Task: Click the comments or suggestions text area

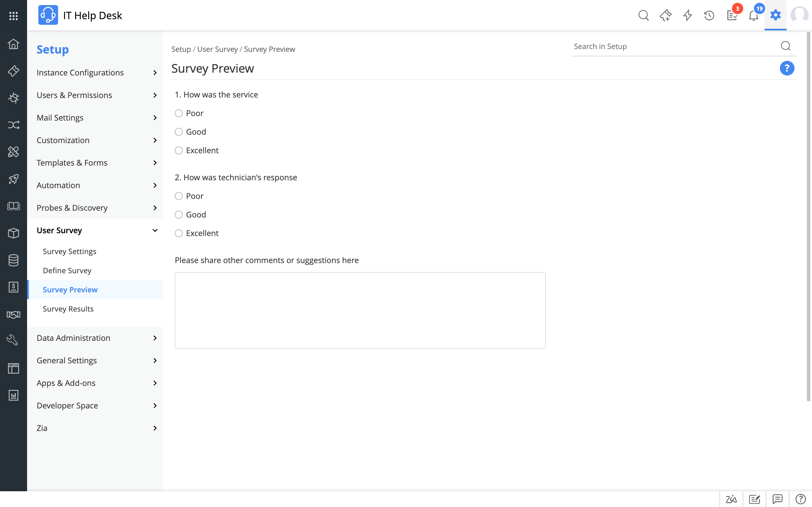Action: (x=360, y=310)
